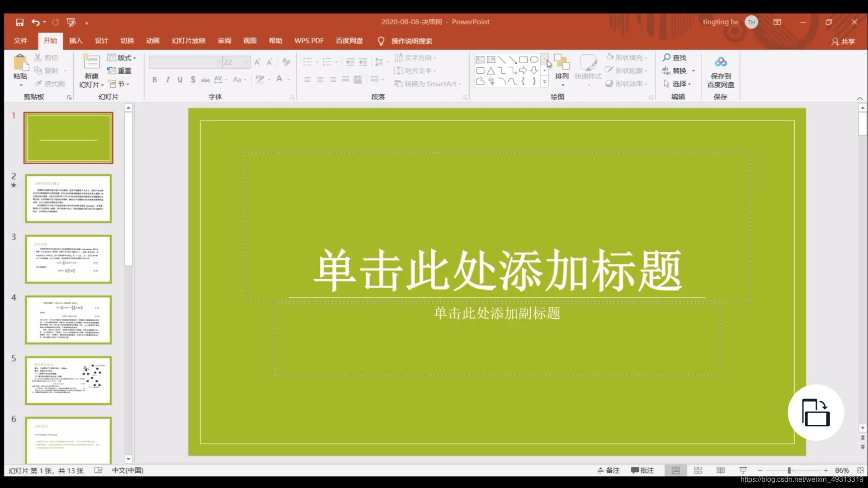Start slideshow from status bar icon
This screenshot has width=868, height=488.
point(743,470)
